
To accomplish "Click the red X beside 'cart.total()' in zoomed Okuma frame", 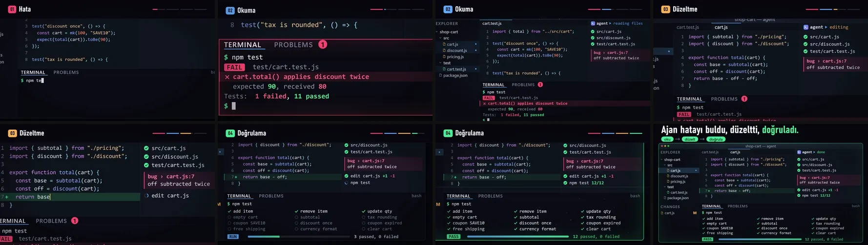I will click(x=227, y=77).
